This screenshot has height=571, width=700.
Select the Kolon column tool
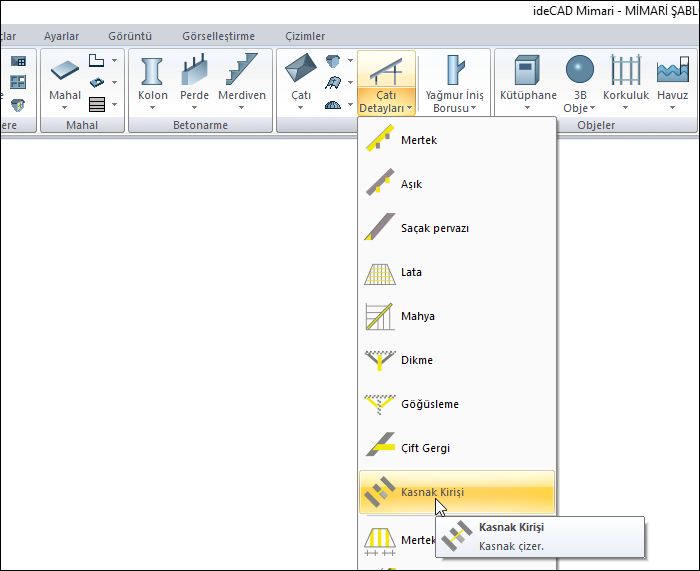(x=152, y=71)
